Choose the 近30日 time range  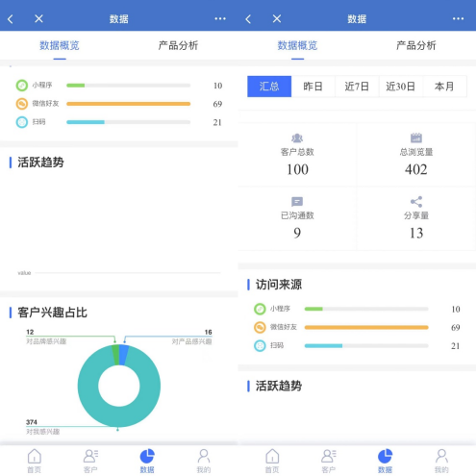coord(401,87)
